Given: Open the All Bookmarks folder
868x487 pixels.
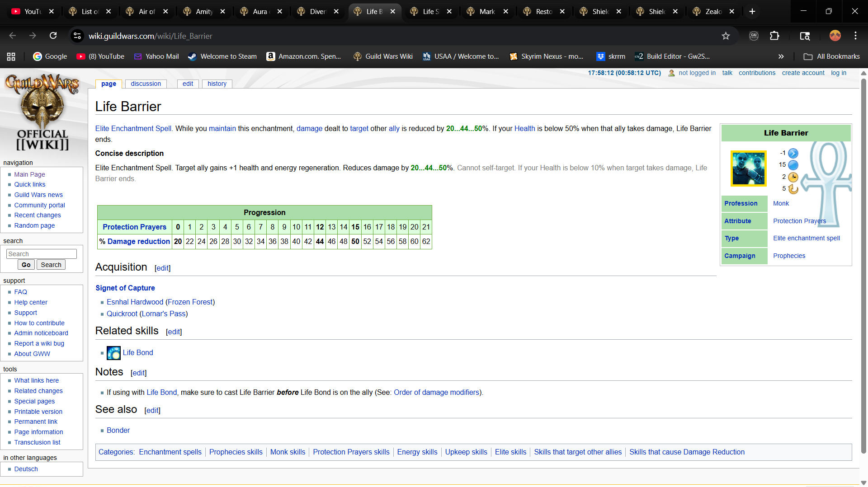Looking at the screenshot, I should tap(832, 56).
